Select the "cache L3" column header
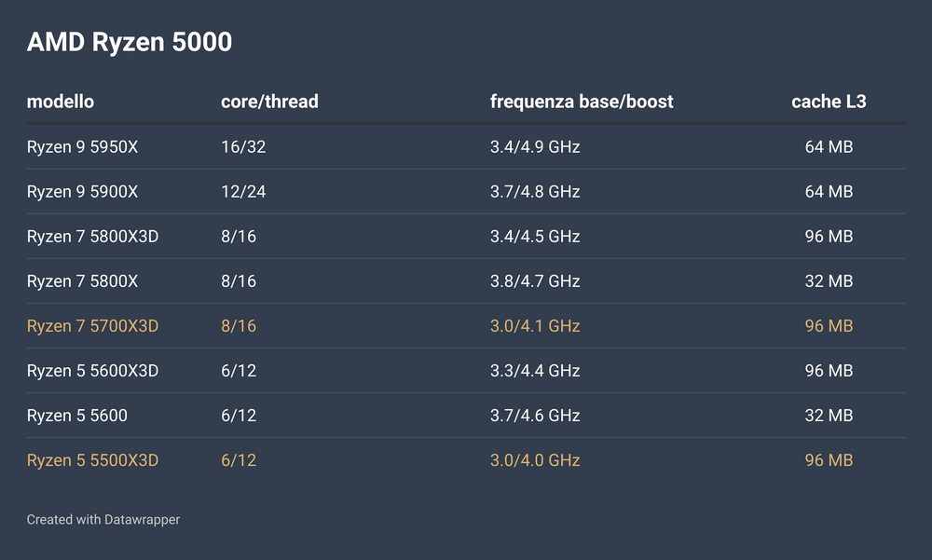Screen dimensions: 932x560 click(829, 102)
